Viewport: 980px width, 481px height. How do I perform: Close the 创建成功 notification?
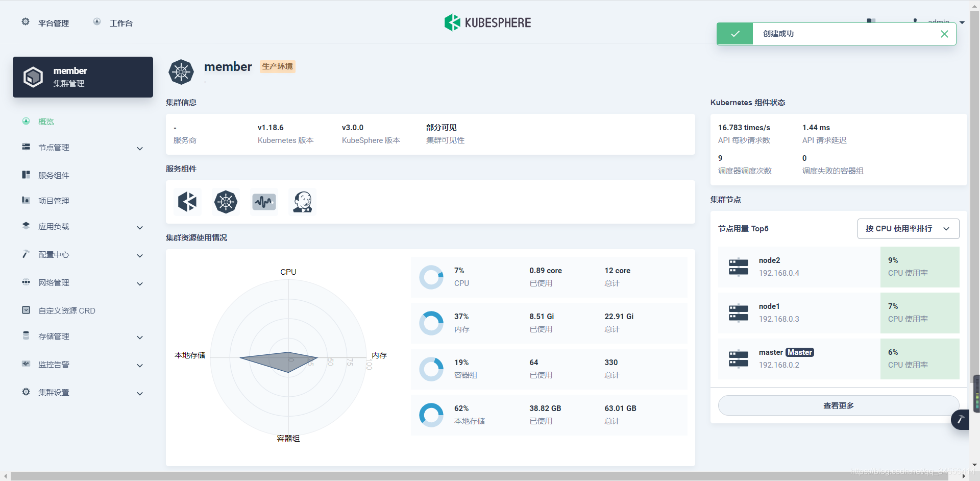(944, 34)
